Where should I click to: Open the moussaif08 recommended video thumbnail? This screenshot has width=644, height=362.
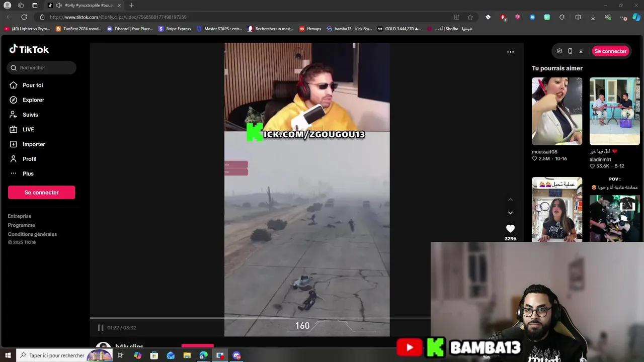point(557,111)
